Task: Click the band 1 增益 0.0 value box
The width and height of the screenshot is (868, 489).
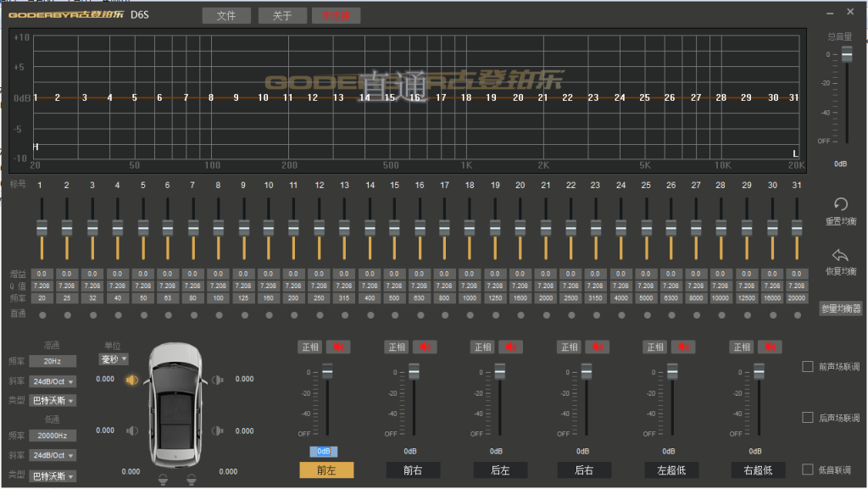Action: (42, 274)
